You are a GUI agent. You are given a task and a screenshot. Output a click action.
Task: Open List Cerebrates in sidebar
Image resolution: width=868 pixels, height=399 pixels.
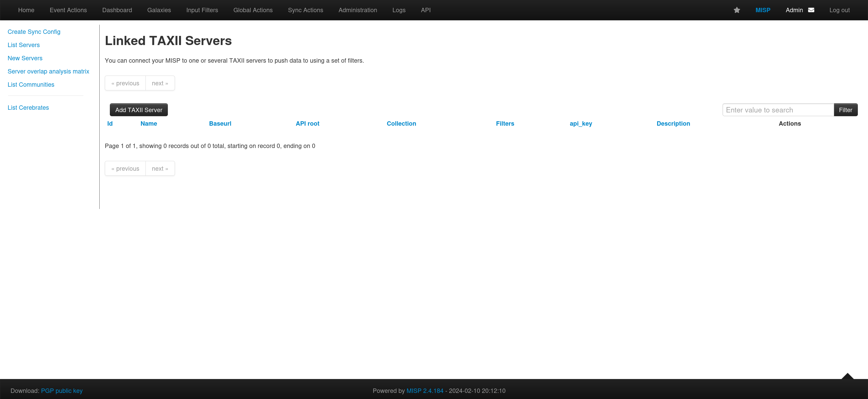28,108
